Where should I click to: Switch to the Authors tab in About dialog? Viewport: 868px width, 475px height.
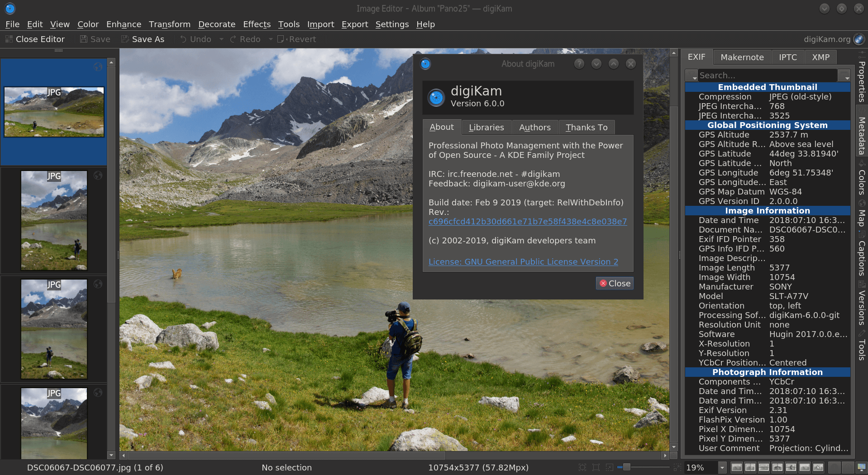click(535, 128)
